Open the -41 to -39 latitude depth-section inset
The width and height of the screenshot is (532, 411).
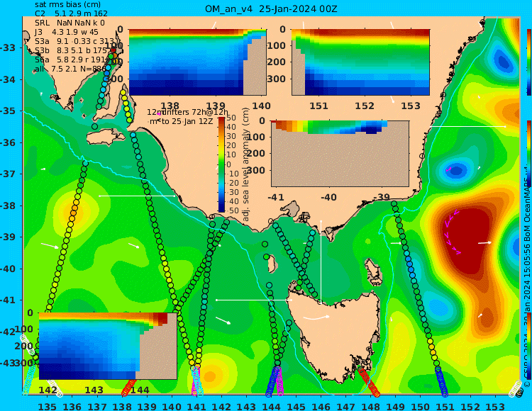[x=340, y=154]
